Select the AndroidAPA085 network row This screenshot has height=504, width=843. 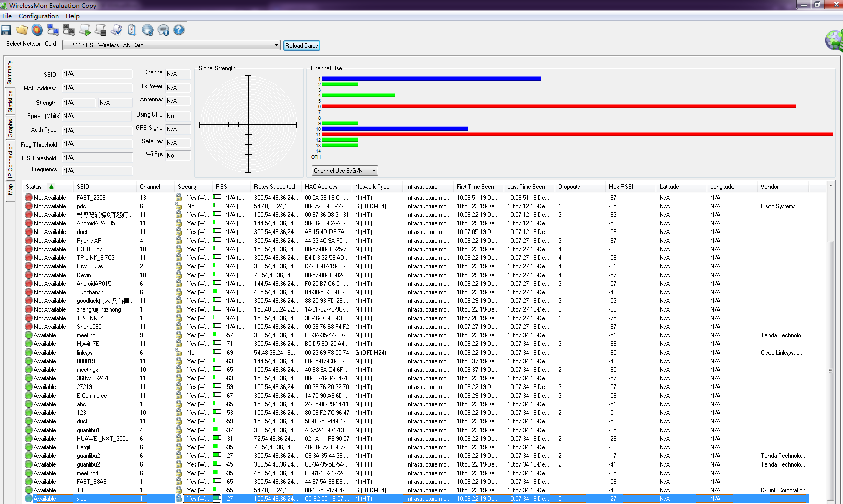pyautogui.click(x=416, y=223)
